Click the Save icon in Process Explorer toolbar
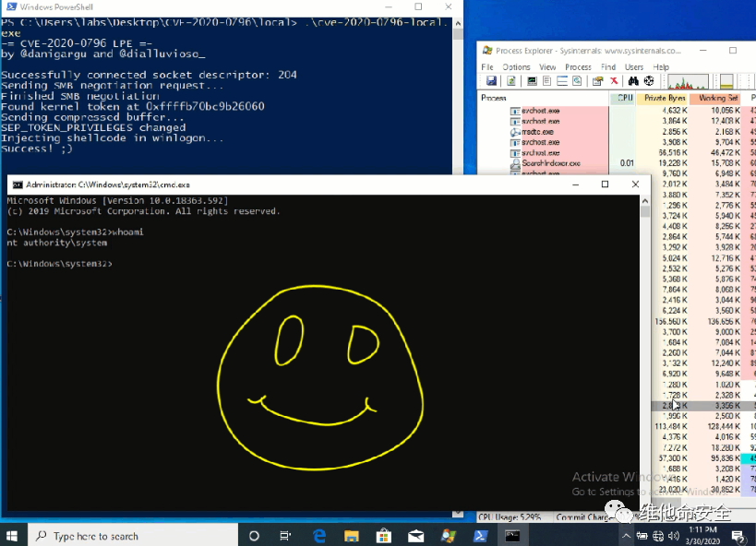This screenshot has width=756, height=546. click(x=491, y=81)
